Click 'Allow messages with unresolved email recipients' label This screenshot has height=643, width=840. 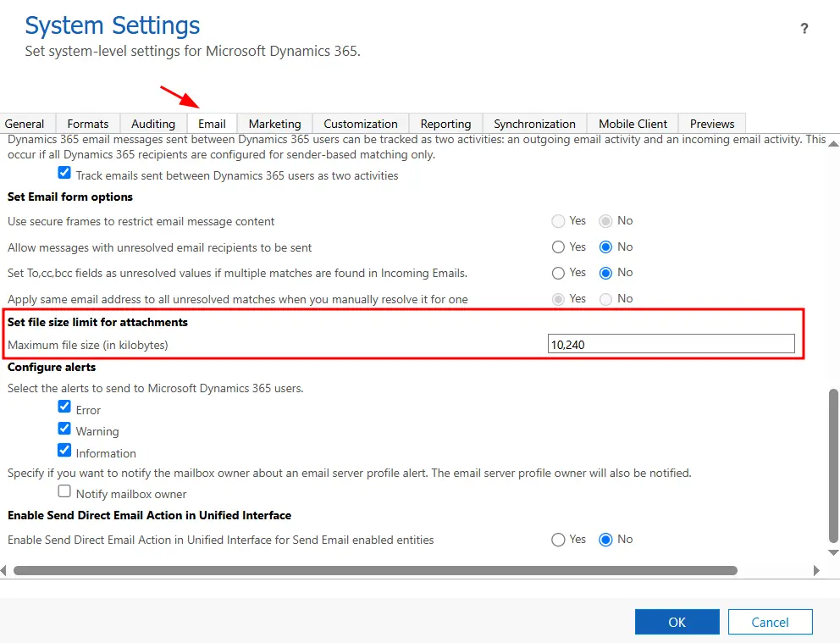tap(160, 248)
